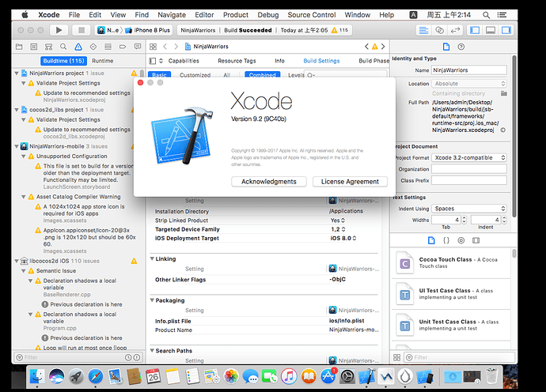The width and height of the screenshot is (546, 392).
Task: Open the Project navigator folder icon
Action: [19, 47]
